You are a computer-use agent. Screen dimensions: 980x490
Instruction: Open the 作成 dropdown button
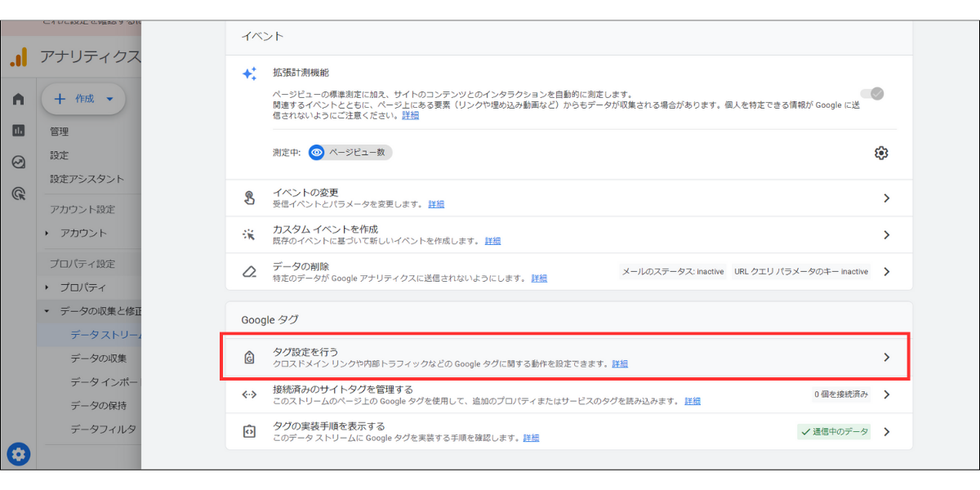83,99
